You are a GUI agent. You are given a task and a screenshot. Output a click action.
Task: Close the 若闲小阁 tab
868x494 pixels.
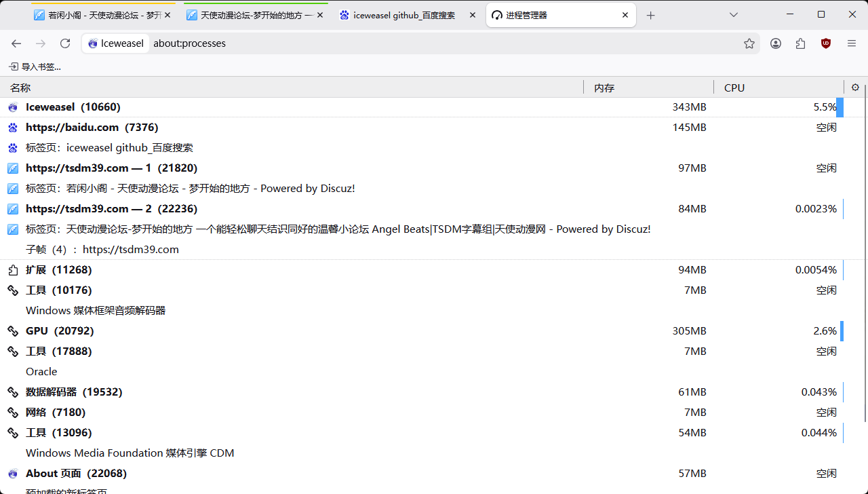click(167, 15)
